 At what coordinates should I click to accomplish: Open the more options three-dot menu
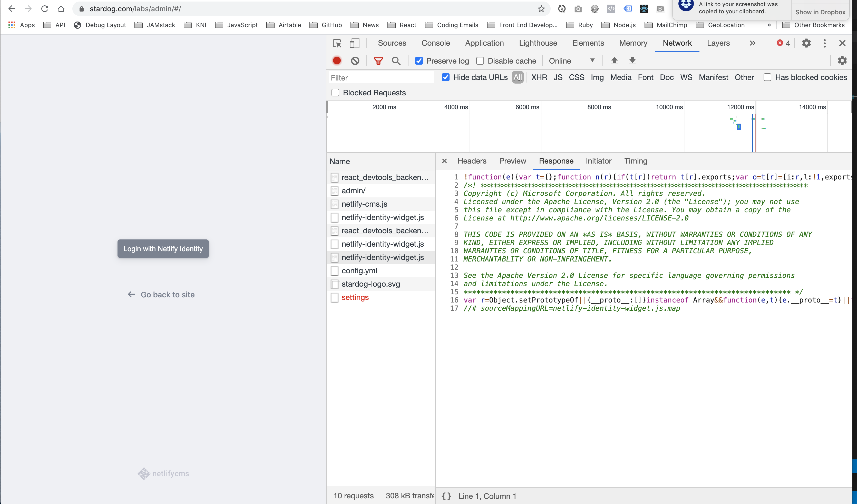[x=824, y=43]
